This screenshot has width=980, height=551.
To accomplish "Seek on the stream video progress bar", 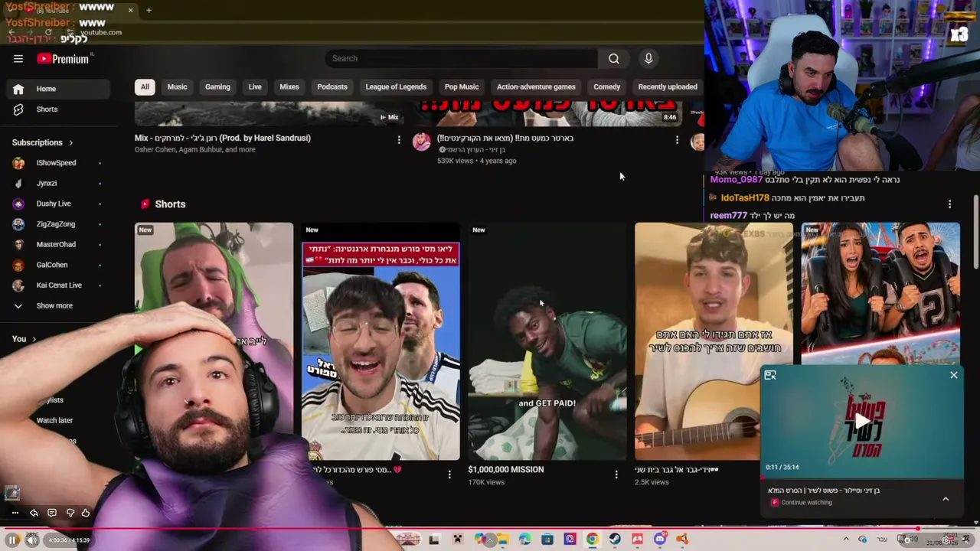I will [x=490, y=528].
